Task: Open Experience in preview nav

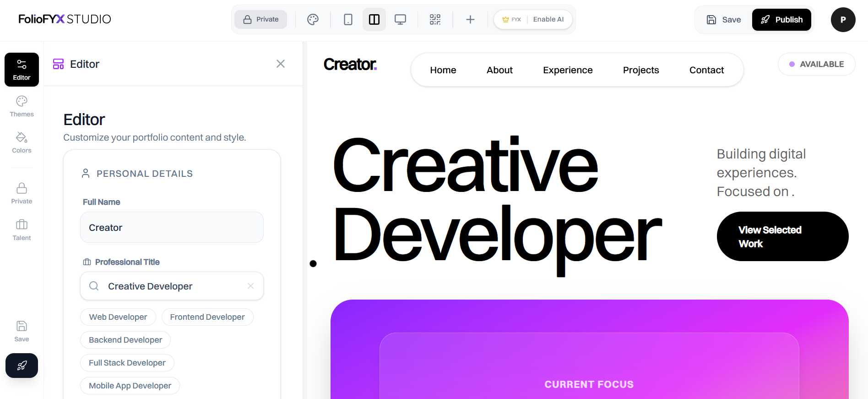Action: point(568,70)
